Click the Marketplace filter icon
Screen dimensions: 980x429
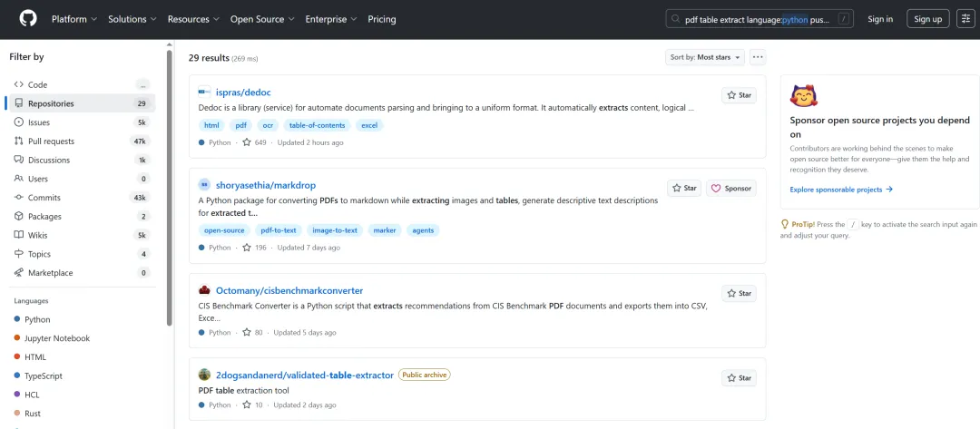click(x=19, y=273)
